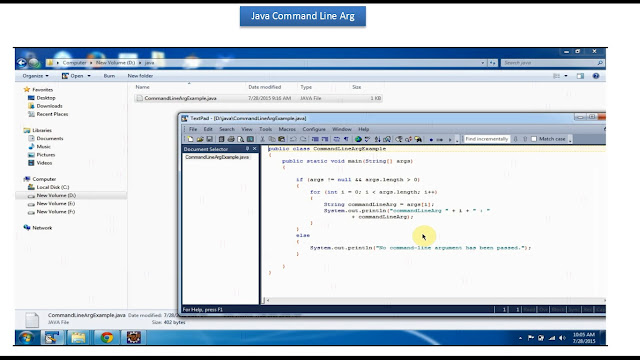Click the Print icon in TextPad toolbar
The width and height of the screenshot is (640, 360).
pos(231,139)
